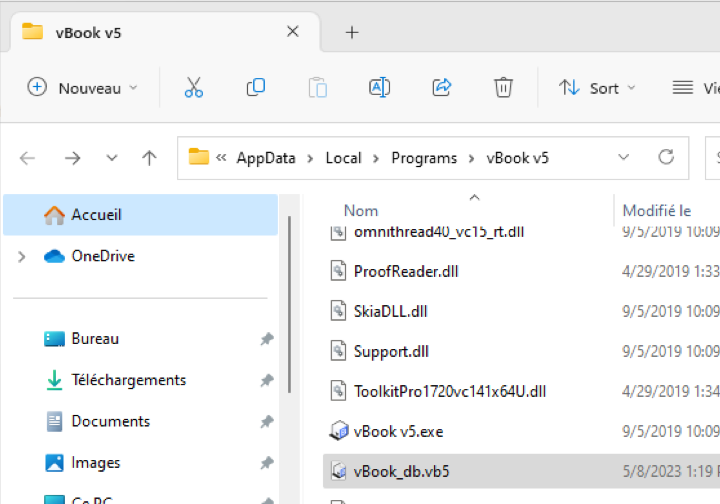Click the Copy icon in toolbar
Viewport: 720px width, 504px height.
tap(256, 88)
